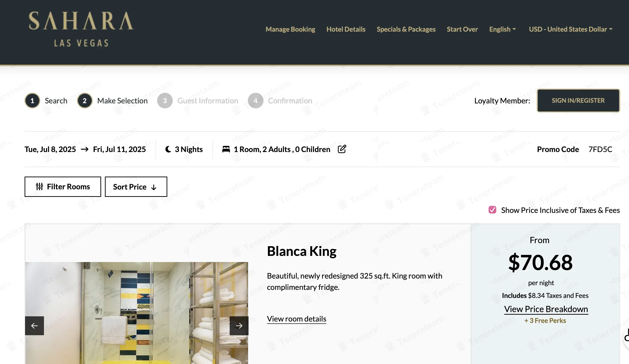The width and height of the screenshot is (629, 364).
Task: Click the filter sliders icon in Filter Rooms
Action: click(39, 186)
